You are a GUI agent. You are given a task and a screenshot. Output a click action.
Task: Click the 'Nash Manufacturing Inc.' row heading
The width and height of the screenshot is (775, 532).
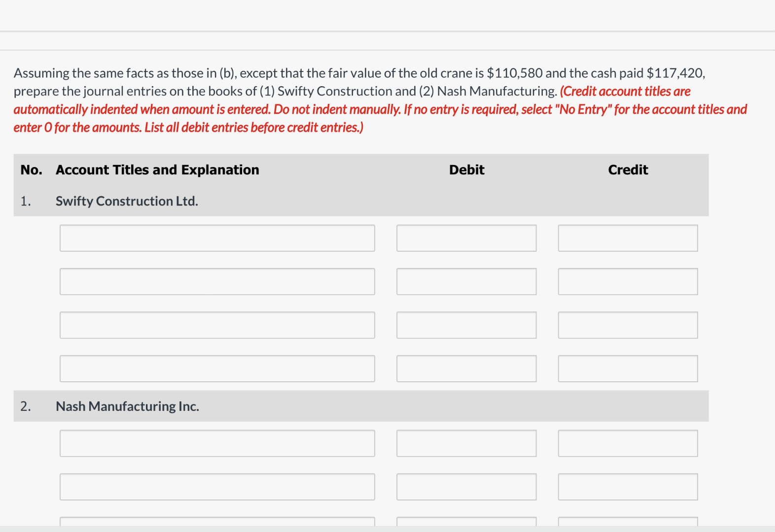pyautogui.click(x=127, y=406)
